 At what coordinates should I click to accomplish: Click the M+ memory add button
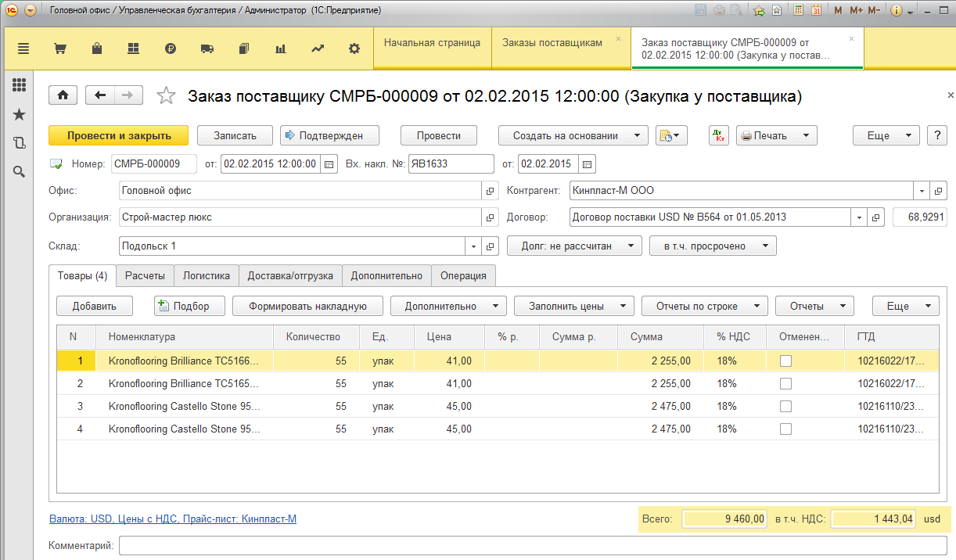click(x=855, y=11)
